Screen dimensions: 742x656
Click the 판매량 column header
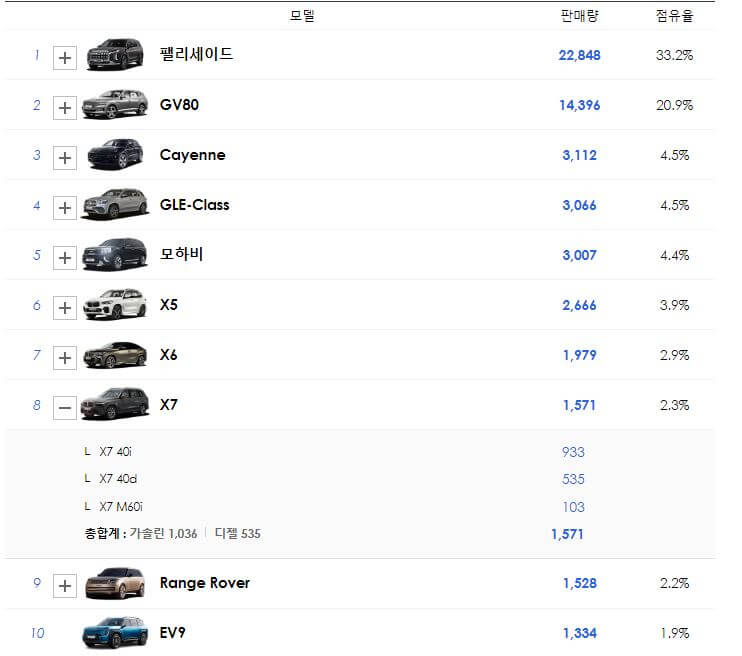[x=580, y=16]
